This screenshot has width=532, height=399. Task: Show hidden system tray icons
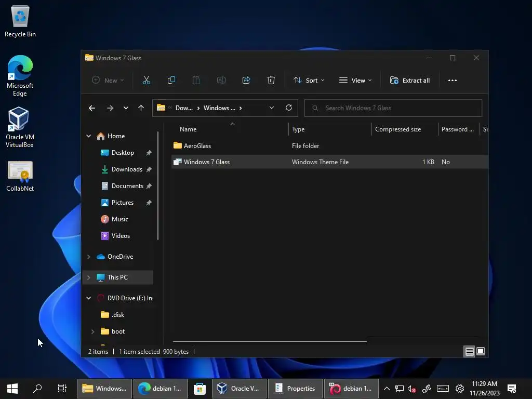tap(387, 389)
